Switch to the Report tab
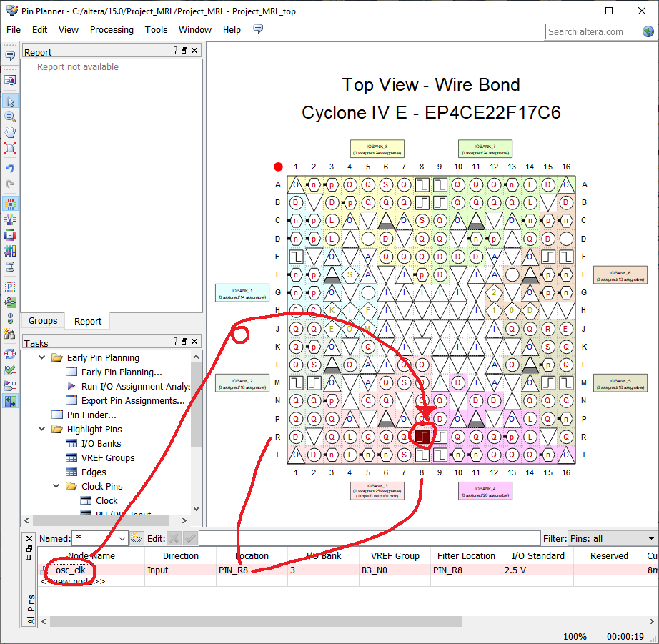 [88, 321]
